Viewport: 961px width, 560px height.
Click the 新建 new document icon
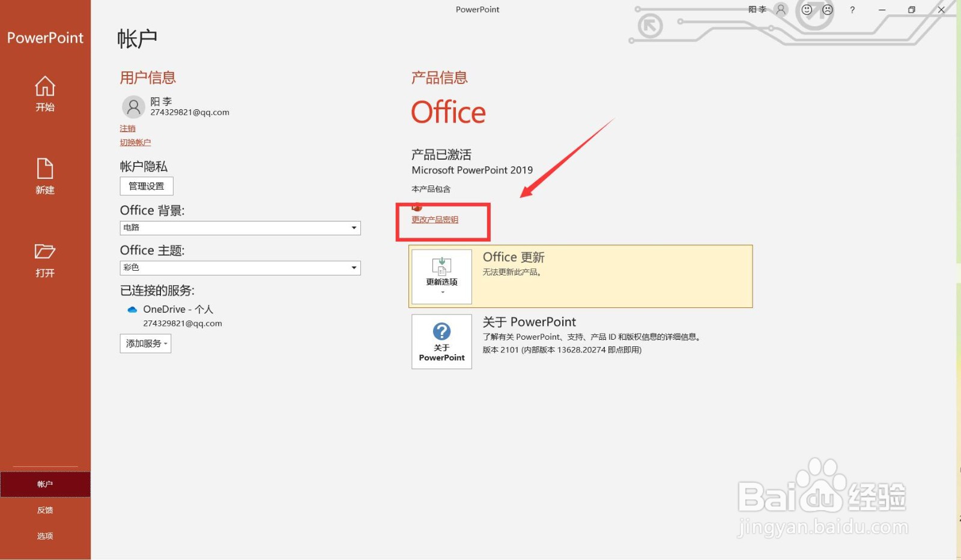pos(45,169)
